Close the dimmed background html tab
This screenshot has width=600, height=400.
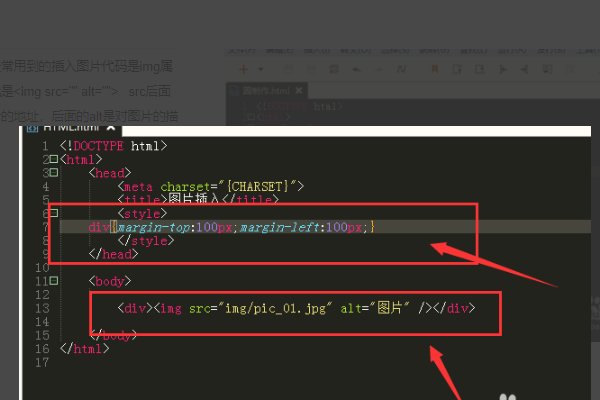tap(299, 91)
